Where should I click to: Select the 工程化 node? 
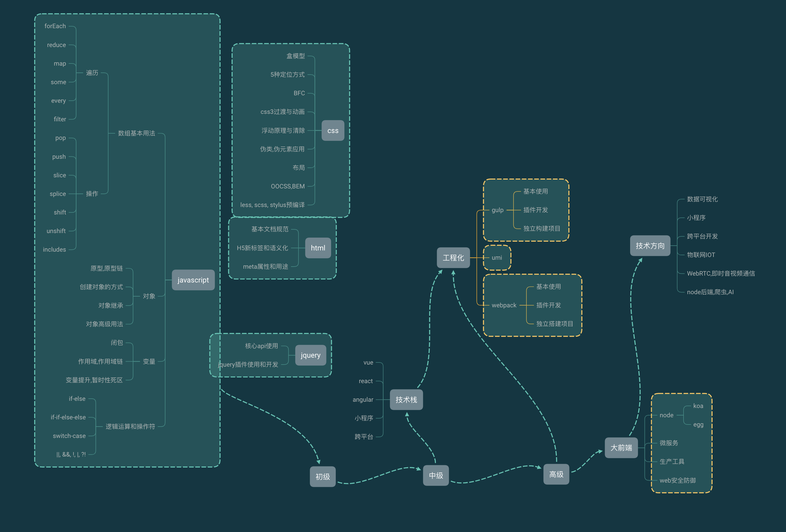(x=453, y=258)
